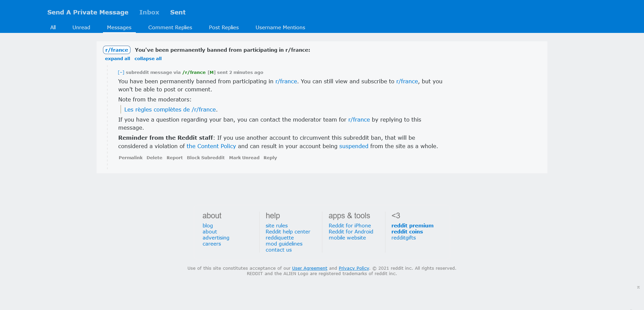Click the pi symbol at bottom right
This screenshot has height=310, width=644.
[x=638, y=287]
